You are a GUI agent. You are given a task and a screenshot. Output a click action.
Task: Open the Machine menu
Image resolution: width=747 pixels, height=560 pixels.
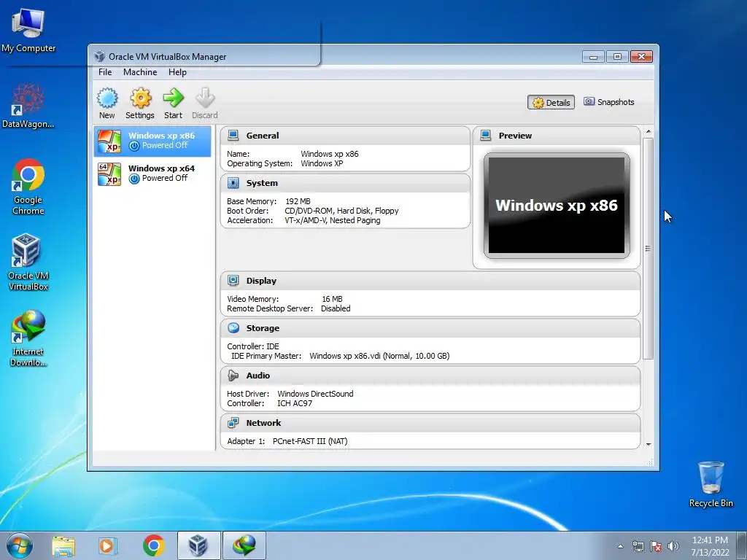140,72
